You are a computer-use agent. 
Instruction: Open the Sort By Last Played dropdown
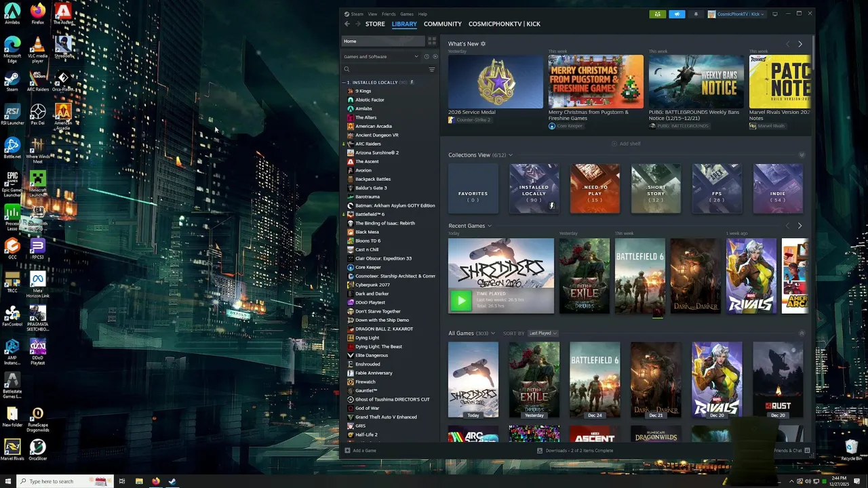tap(542, 333)
